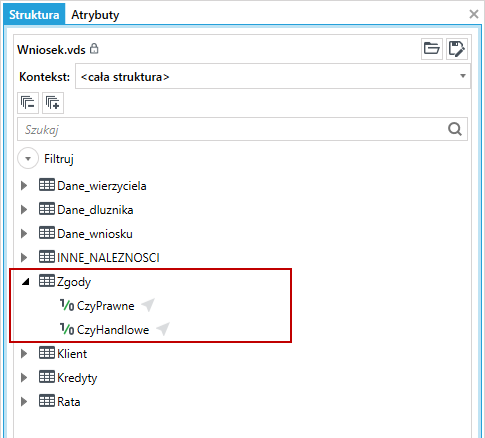Click the arrow icon next to CzyHandlowe
Screen dimensions: 485x438
(x=163, y=329)
